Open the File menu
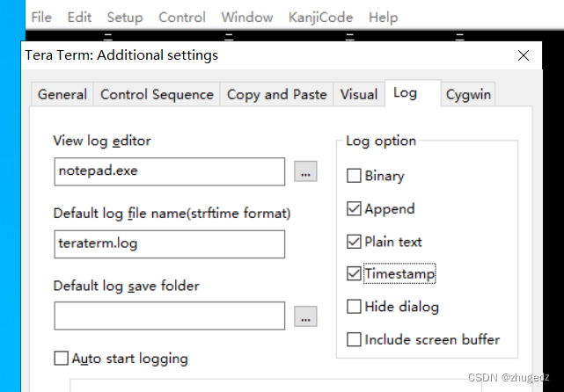The height and width of the screenshot is (392, 564). pos(41,17)
